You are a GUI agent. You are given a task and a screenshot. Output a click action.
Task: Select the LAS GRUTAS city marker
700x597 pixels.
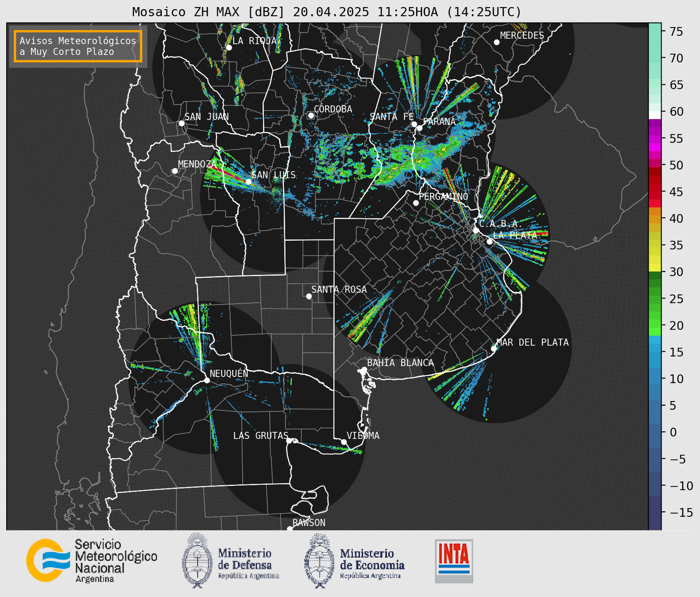(289, 440)
